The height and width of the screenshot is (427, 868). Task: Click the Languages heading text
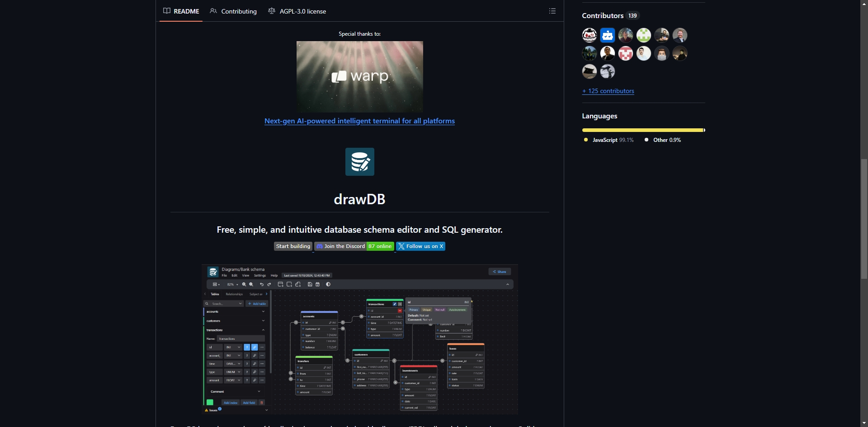pyautogui.click(x=599, y=116)
